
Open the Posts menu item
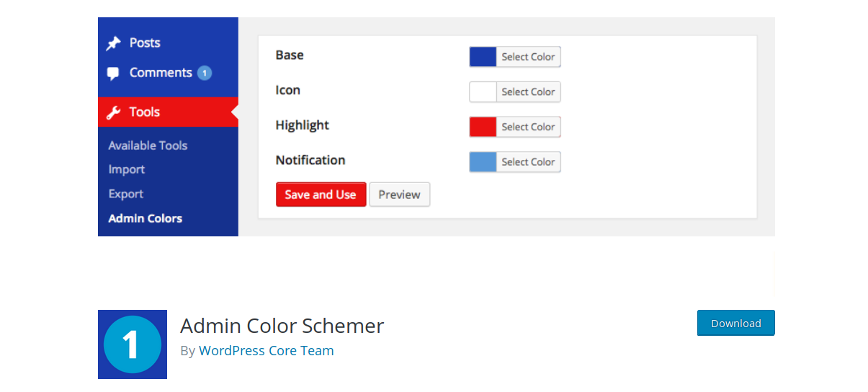pos(168,43)
